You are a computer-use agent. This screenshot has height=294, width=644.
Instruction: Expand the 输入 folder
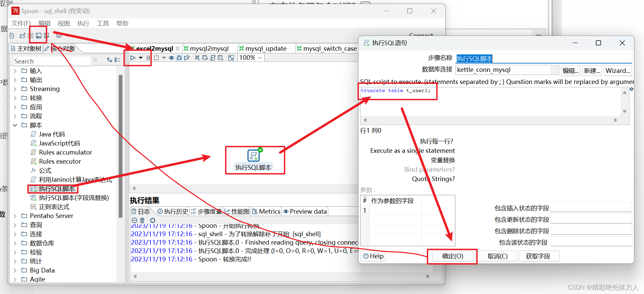15,71
